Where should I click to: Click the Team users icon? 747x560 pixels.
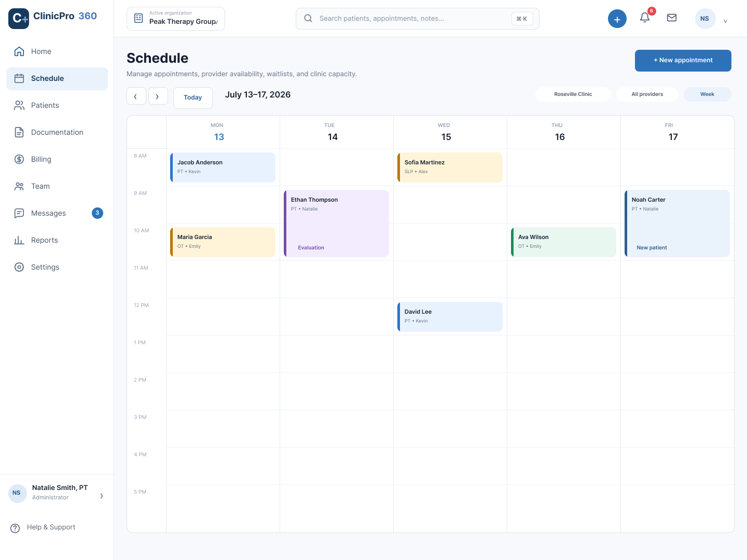tap(19, 186)
